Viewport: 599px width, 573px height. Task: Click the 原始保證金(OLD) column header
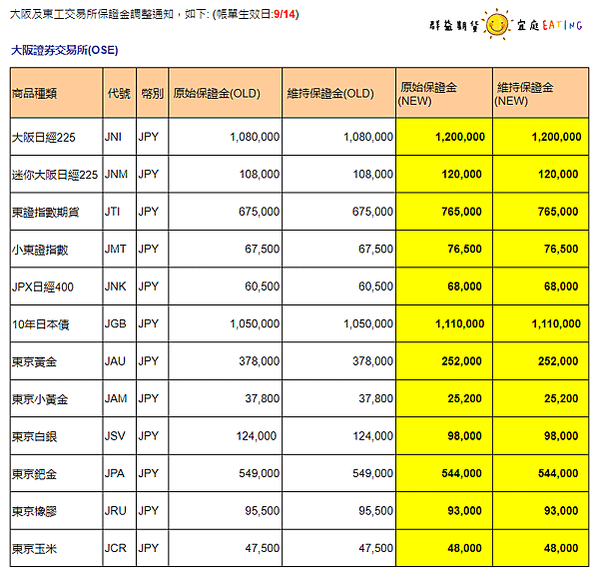[x=225, y=93]
